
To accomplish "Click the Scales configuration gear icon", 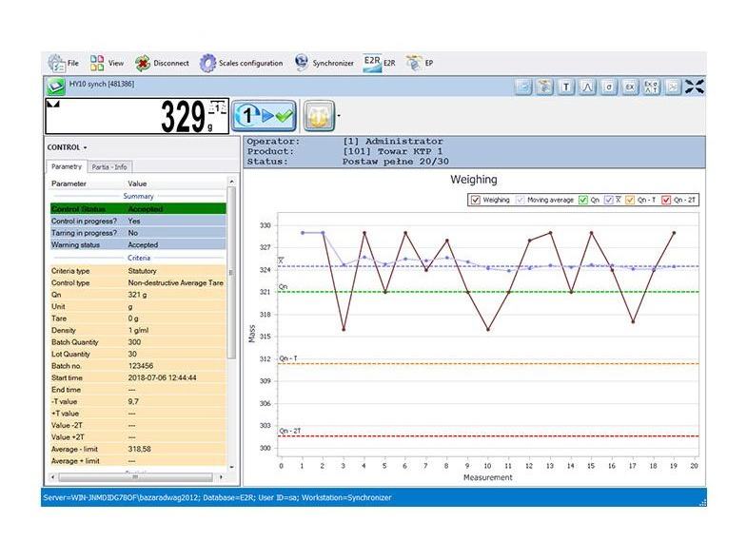I will tap(207, 63).
